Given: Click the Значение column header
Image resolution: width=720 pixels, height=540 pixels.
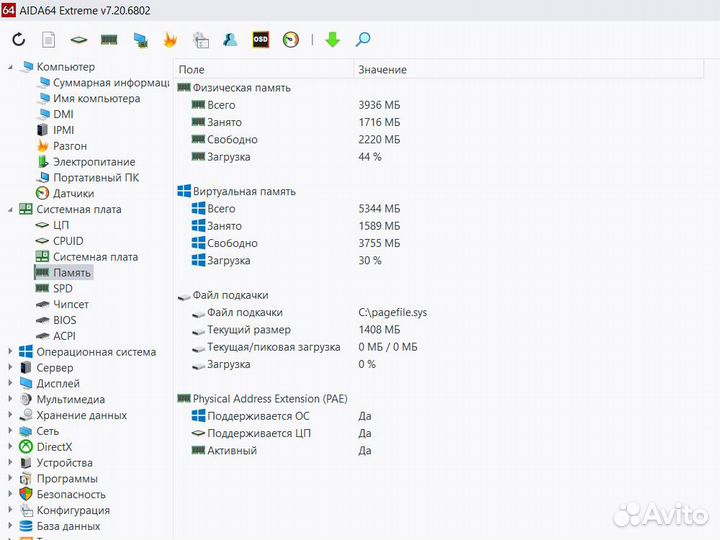Looking at the screenshot, I should (x=529, y=70).
